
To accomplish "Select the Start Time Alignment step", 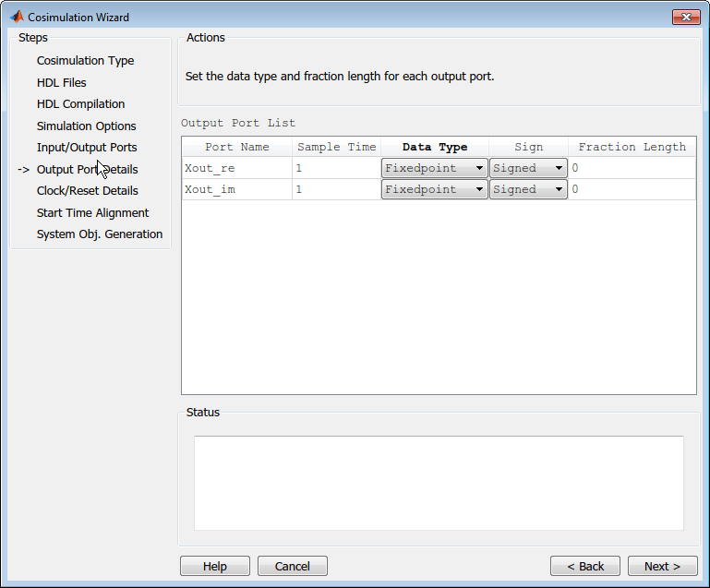I will coord(92,212).
